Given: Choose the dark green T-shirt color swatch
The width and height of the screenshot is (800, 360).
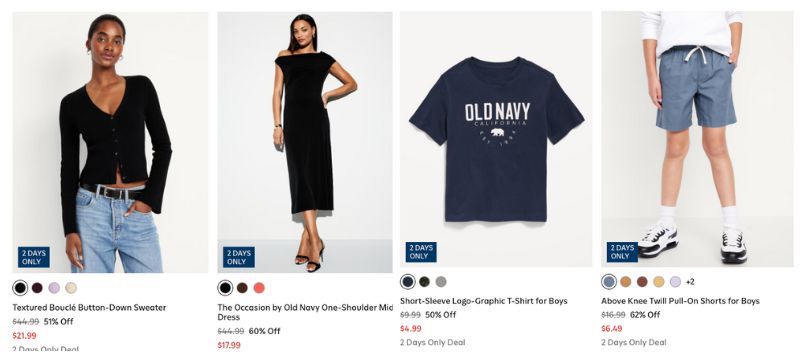Looking at the screenshot, I should tap(424, 281).
